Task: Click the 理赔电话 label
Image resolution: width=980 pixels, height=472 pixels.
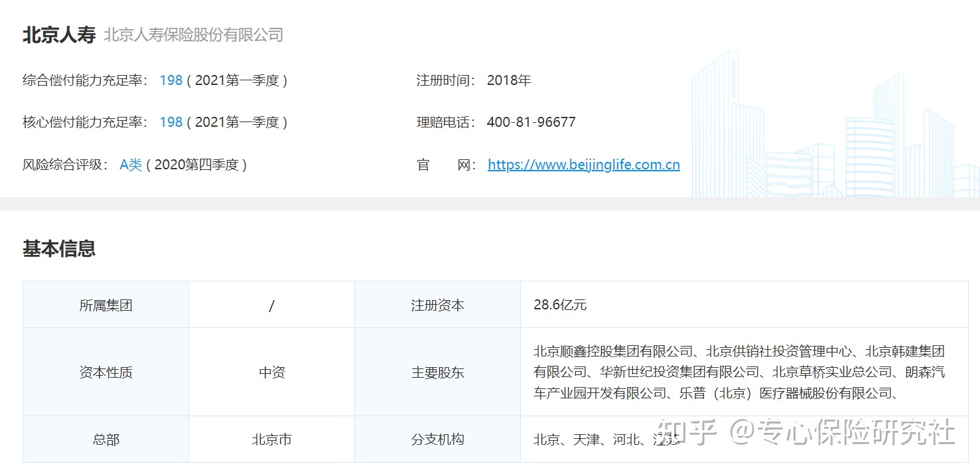Action: pyautogui.click(x=446, y=122)
